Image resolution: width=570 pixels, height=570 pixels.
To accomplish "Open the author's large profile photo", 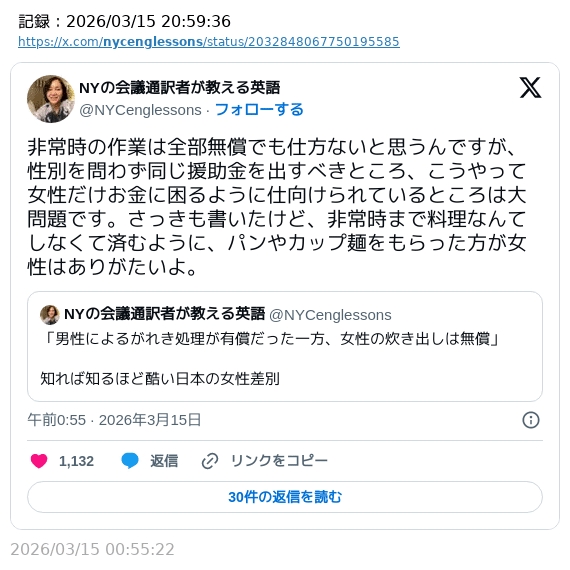I will (51, 99).
